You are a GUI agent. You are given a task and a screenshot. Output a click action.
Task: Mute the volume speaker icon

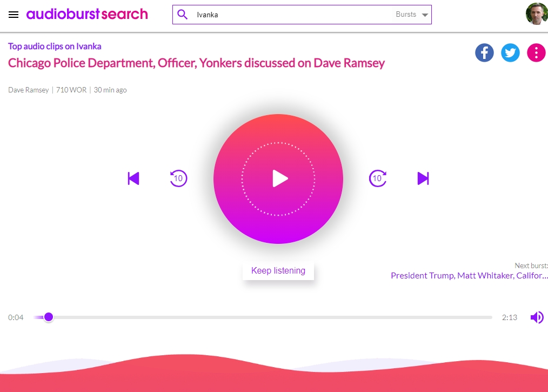(537, 317)
